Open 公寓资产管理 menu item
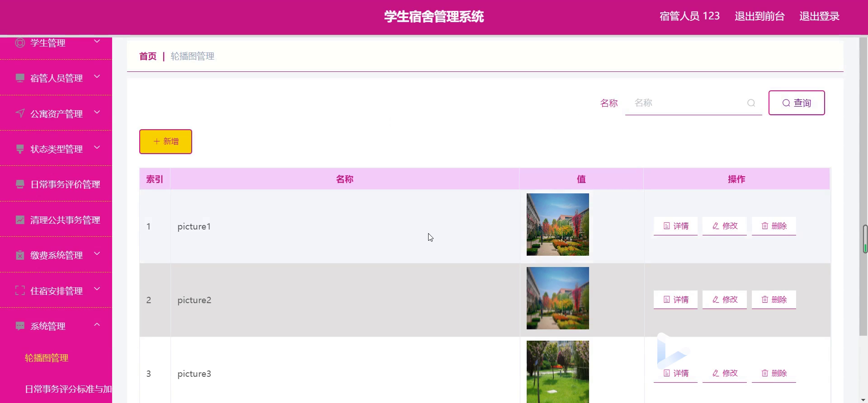This screenshot has width=868, height=403. point(56,113)
